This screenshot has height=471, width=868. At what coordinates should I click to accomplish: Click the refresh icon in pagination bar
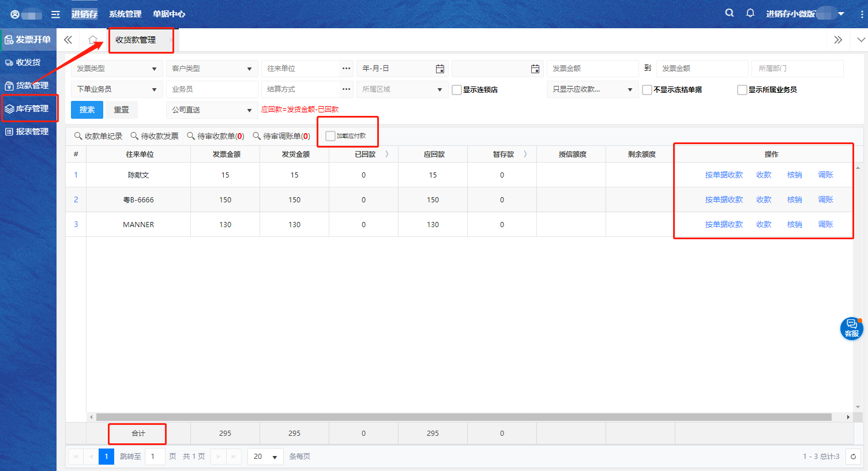point(853,457)
